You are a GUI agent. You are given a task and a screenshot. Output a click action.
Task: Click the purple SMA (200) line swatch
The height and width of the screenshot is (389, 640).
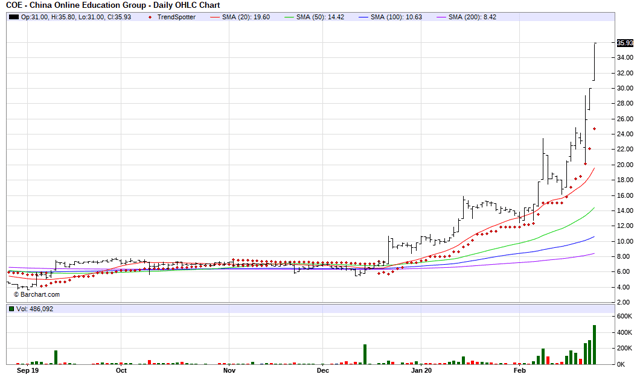[x=441, y=17]
